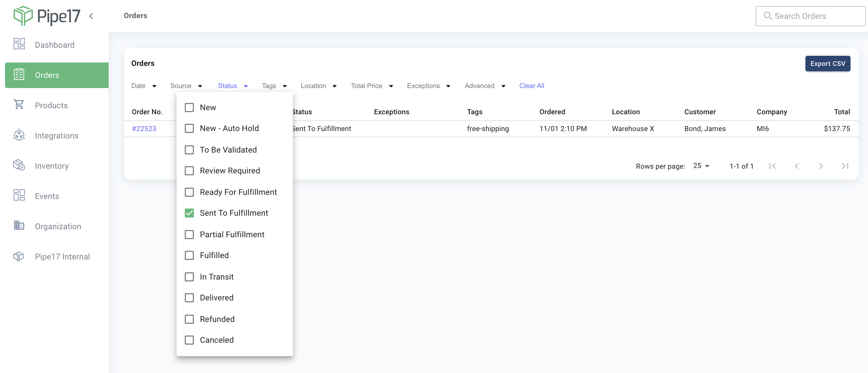Viewport: 868px width, 373px height.
Task: Collapse the sidebar with the chevron arrow
Action: tap(91, 16)
